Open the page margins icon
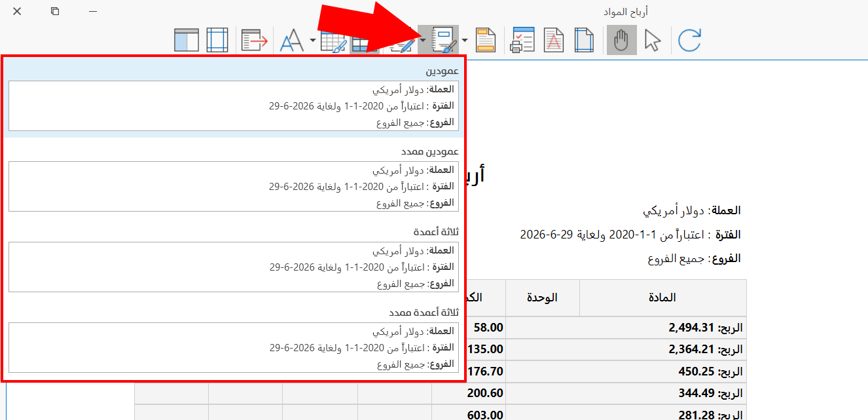Image resolution: width=868 pixels, height=420 pixels. [584, 40]
